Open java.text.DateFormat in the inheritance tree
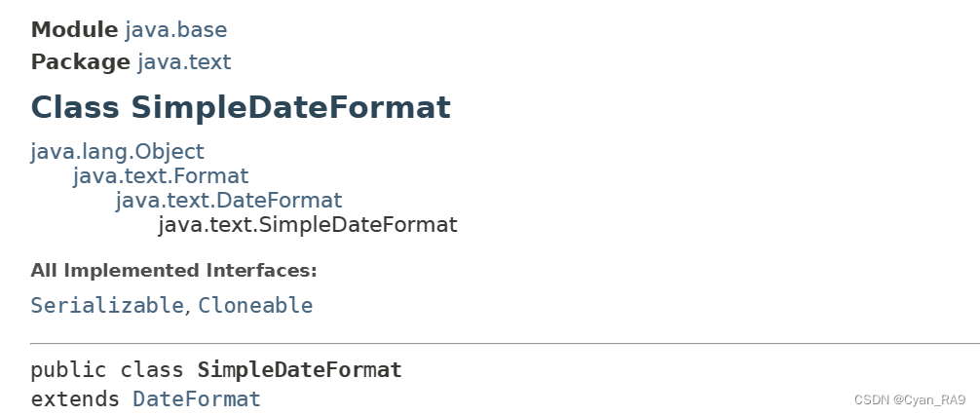This screenshot has height=416, width=980. (x=229, y=201)
